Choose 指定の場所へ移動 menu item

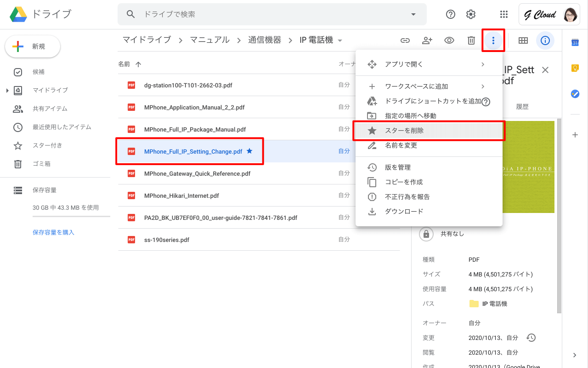(x=429, y=116)
